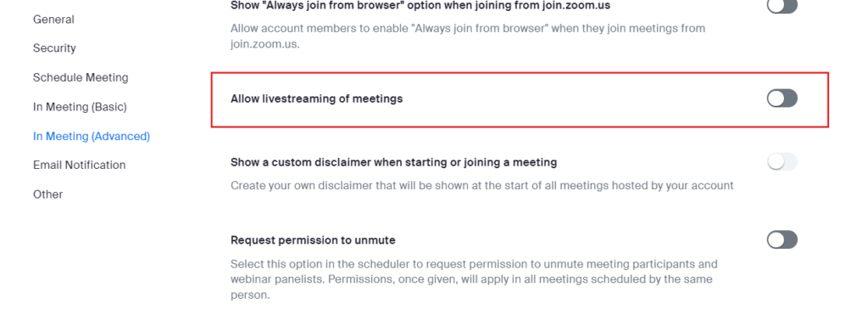Click the 'Allow livestreaming of meetings' label
This screenshot has width=868, height=326.
pos(317,99)
